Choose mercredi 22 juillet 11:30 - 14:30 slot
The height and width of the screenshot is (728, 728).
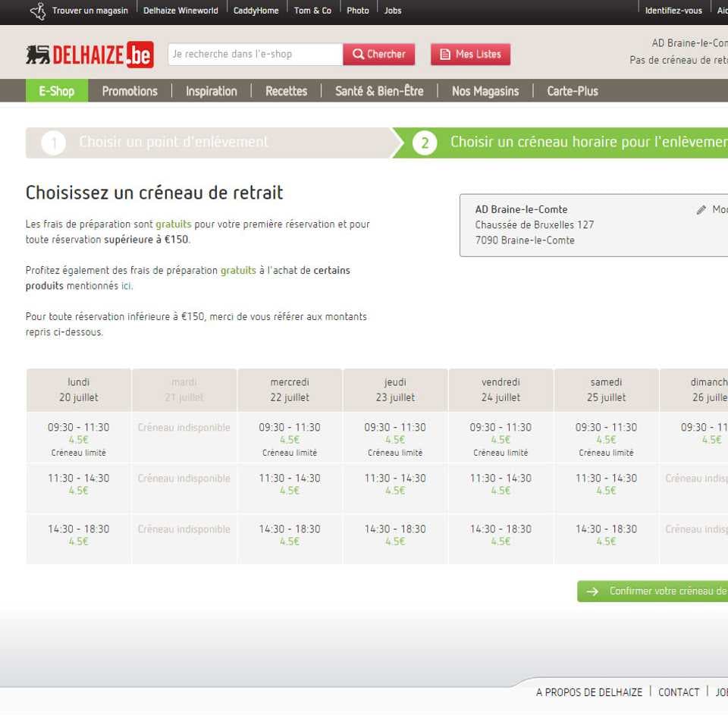[290, 488]
